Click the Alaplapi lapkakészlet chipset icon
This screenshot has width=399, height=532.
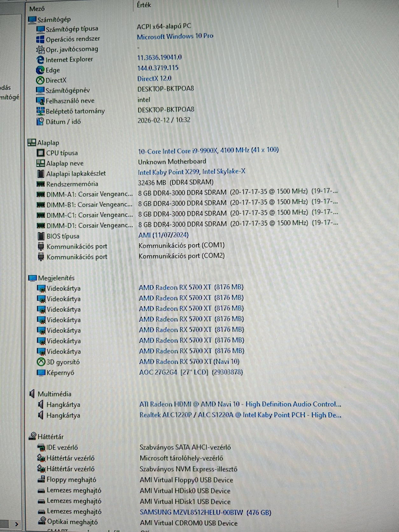point(41,174)
